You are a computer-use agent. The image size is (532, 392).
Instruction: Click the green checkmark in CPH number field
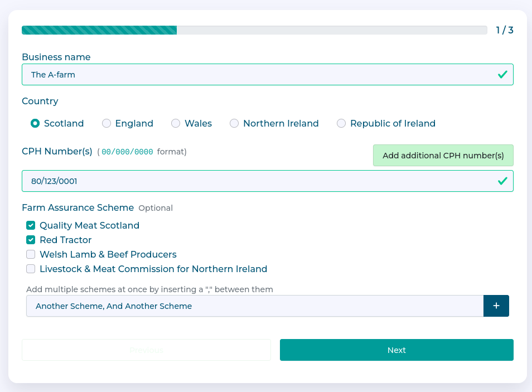click(x=502, y=181)
